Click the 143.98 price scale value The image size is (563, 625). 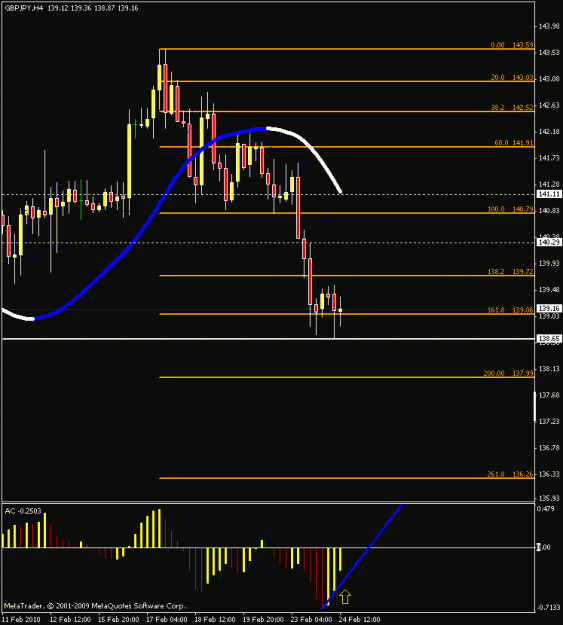(549, 26)
